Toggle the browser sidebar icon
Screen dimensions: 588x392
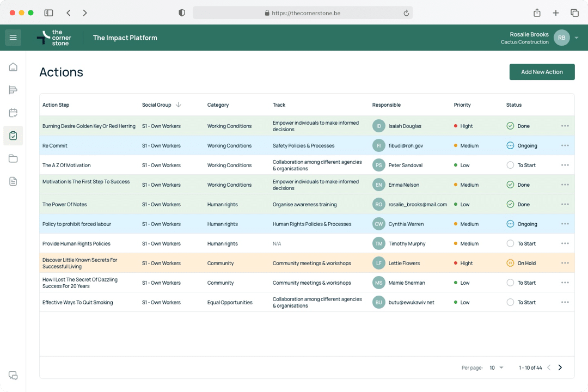point(49,13)
